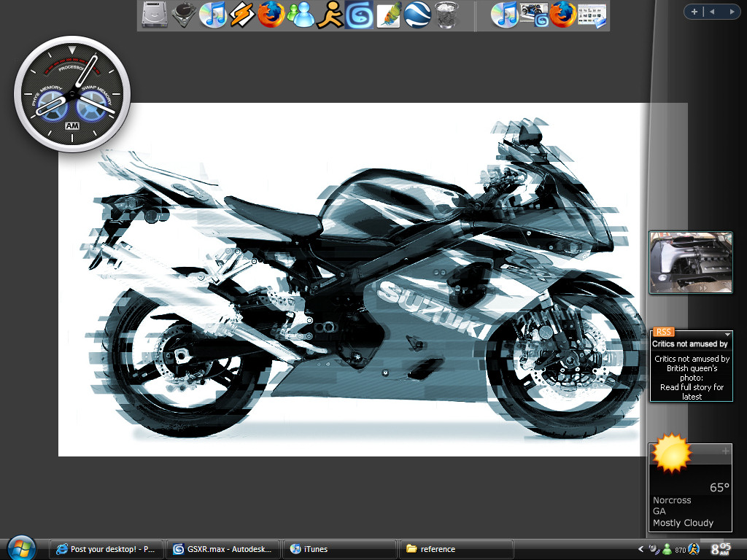Click the '870' tray indicator
The image size is (747, 560).
[681, 551]
